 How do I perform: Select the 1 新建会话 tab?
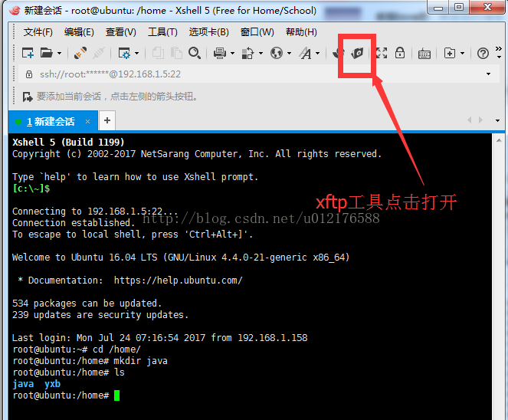53,122
